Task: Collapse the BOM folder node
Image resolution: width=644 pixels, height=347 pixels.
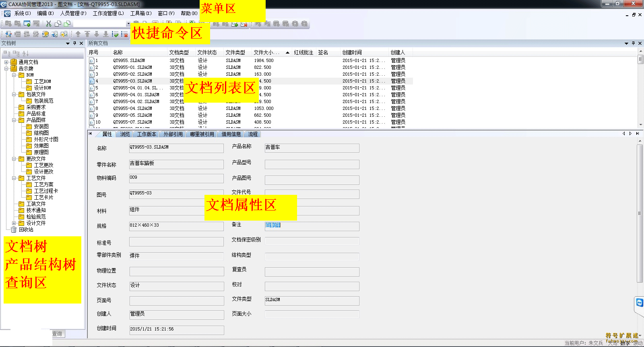Action: [x=14, y=75]
